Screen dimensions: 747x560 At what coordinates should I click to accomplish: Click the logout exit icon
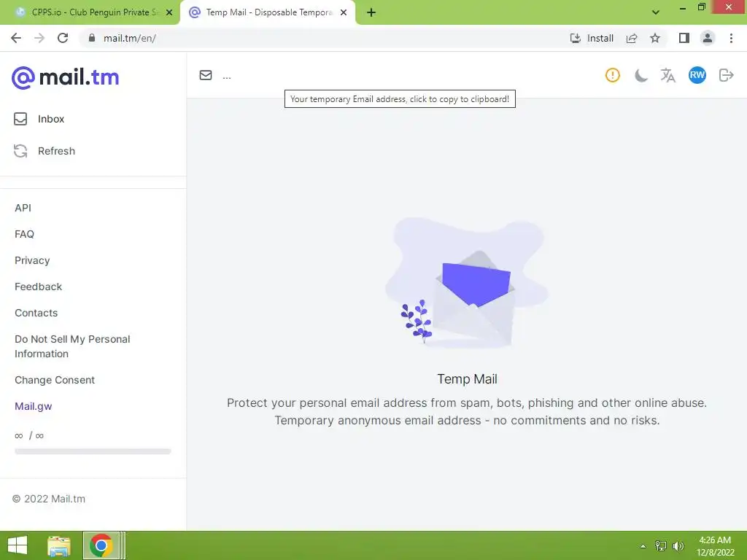click(726, 75)
